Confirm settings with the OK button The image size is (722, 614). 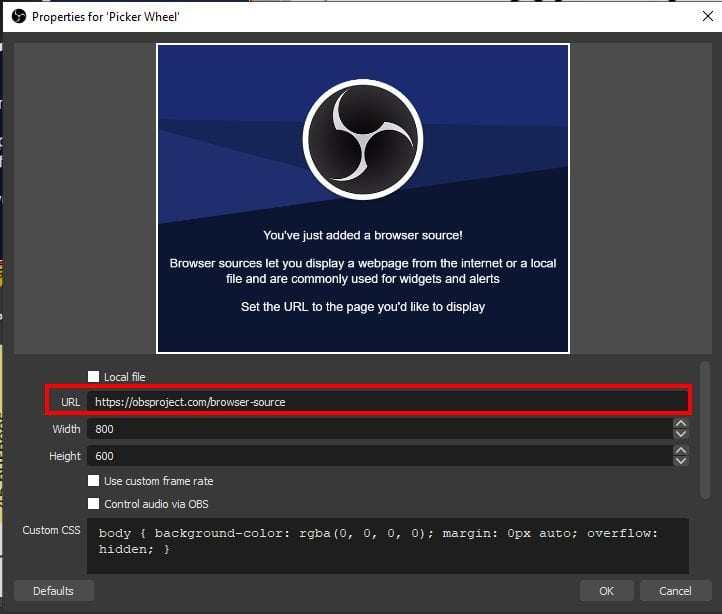coord(606,591)
